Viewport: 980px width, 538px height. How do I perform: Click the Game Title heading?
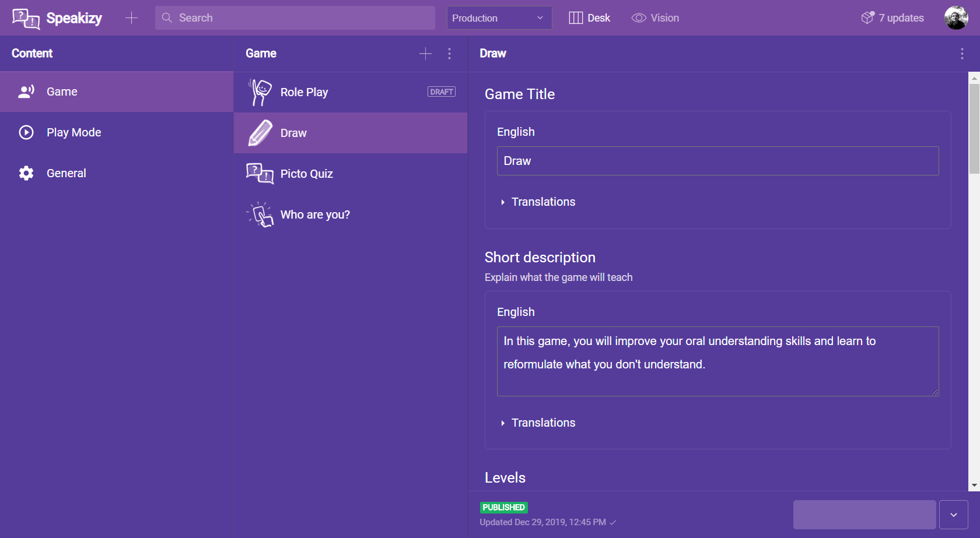520,94
